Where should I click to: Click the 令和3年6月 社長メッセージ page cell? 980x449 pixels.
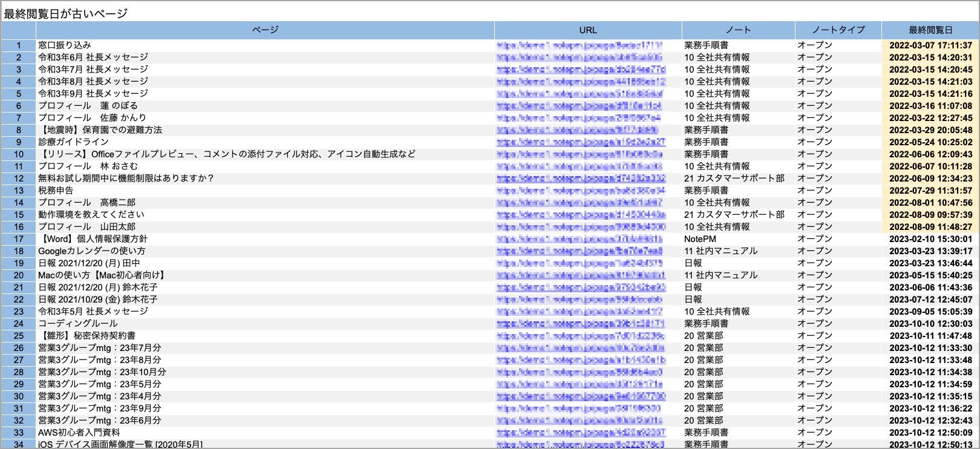(93, 57)
